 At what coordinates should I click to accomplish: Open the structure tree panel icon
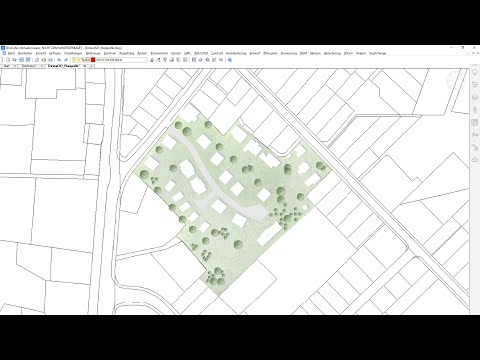(x=475, y=147)
